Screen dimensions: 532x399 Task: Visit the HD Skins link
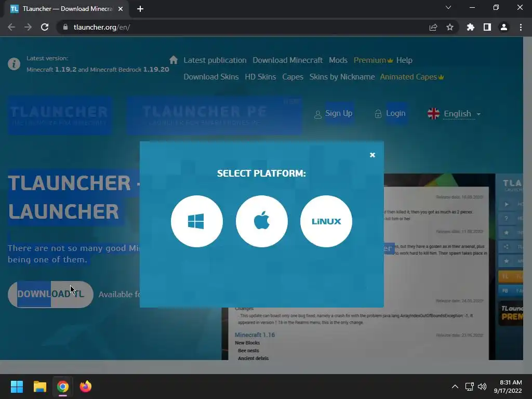[x=260, y=77]
